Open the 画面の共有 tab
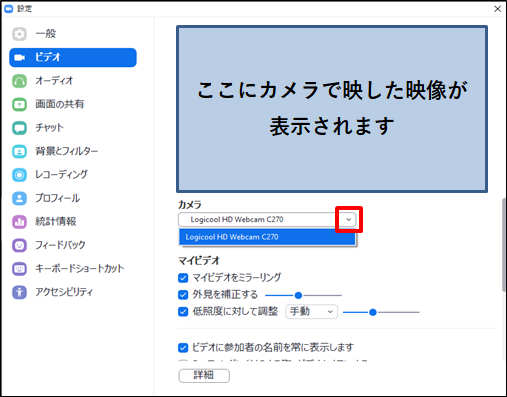The height and width of the screenshot is (397, 507). click(73, 104)
